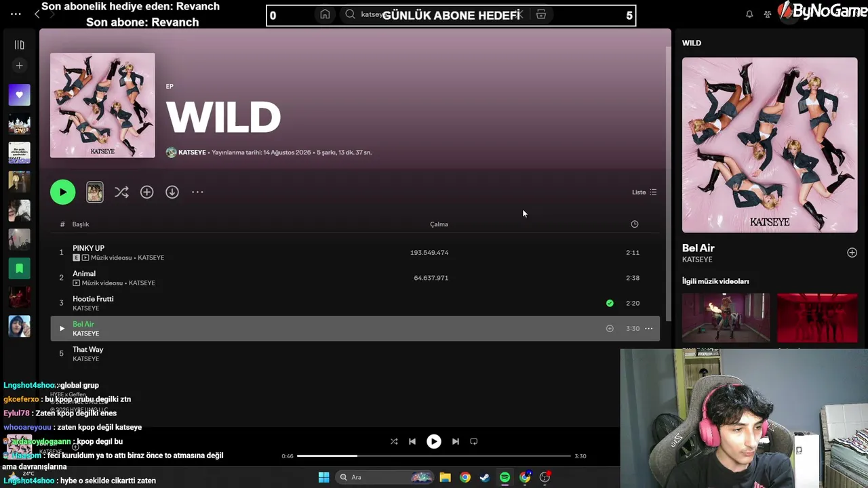
Task: Open File Explorer from the taskbar
Action: [x=445, y=477]
